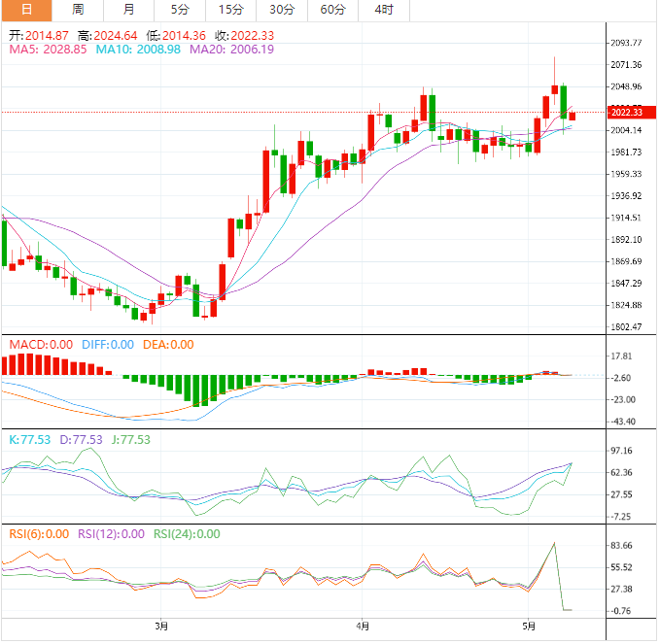The height and width of the screenshot is (644, 660).
Task: Open the 60分 timeframe tab
Action: (333, 10)
